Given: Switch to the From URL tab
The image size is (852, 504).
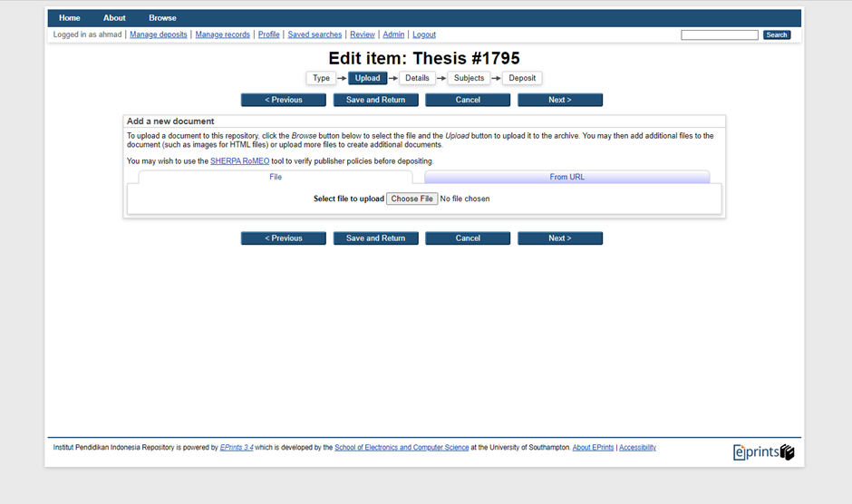Looking at the screenshot, I should (566, 177).
